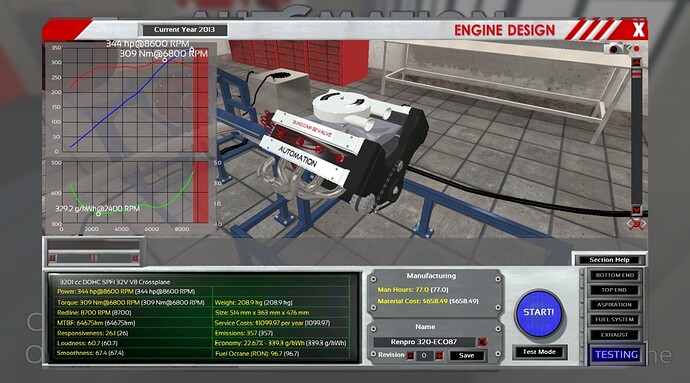Viewport: 690px width, 383px height.
Task: Toggle the Test Mode button
Action: (539, 352)
